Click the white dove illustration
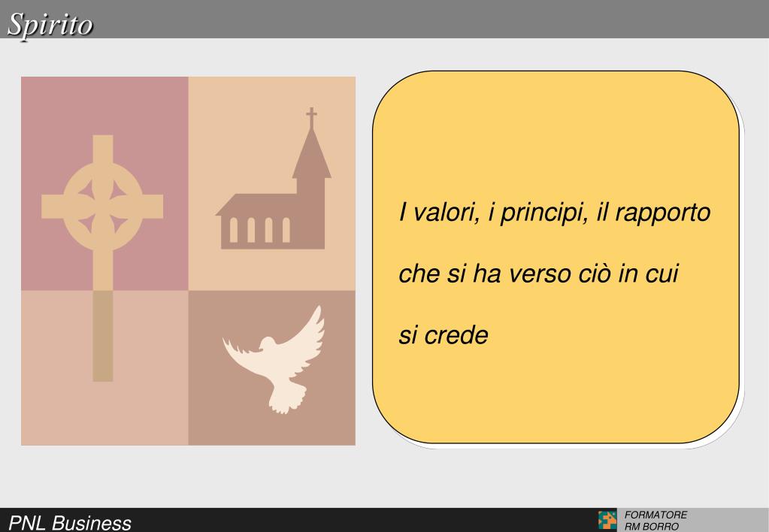Screen dimensions: 769x532 (x=274, y=359)
